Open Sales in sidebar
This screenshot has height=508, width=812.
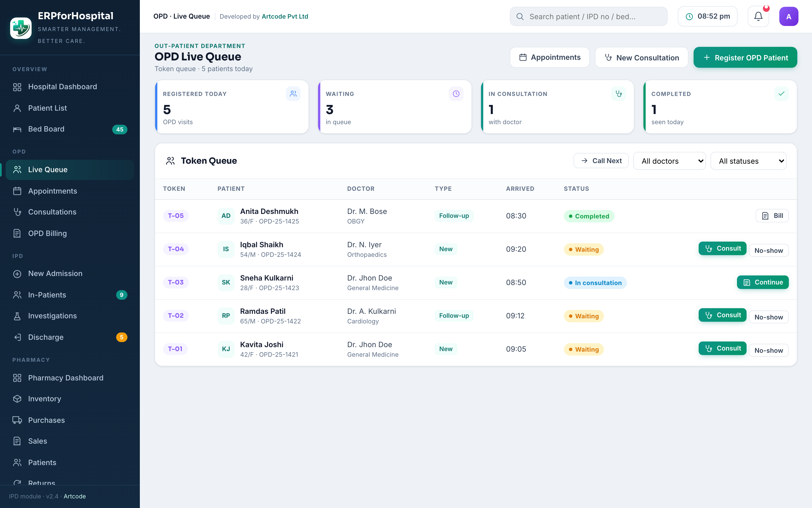tap(70, 441)
